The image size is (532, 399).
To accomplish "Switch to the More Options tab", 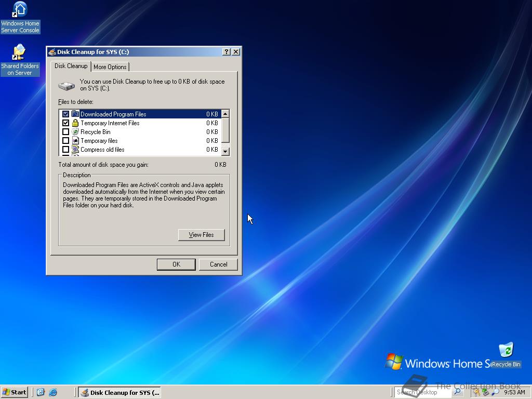I will tap(110, 67).
